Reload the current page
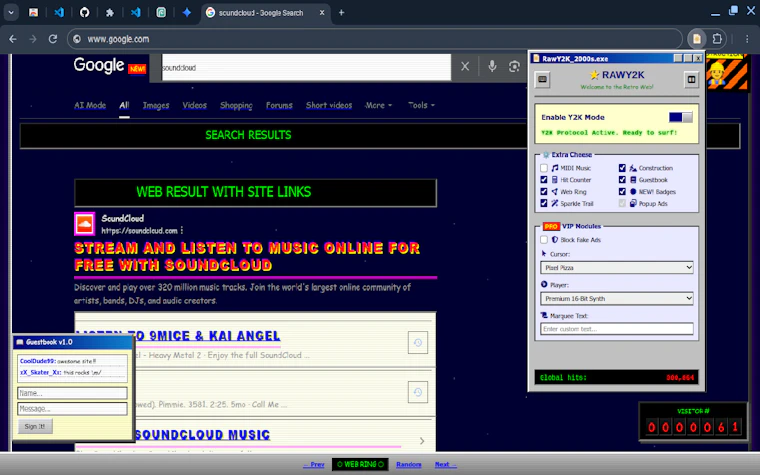Viewport: 760px width, 475px height. click(53, 39)
